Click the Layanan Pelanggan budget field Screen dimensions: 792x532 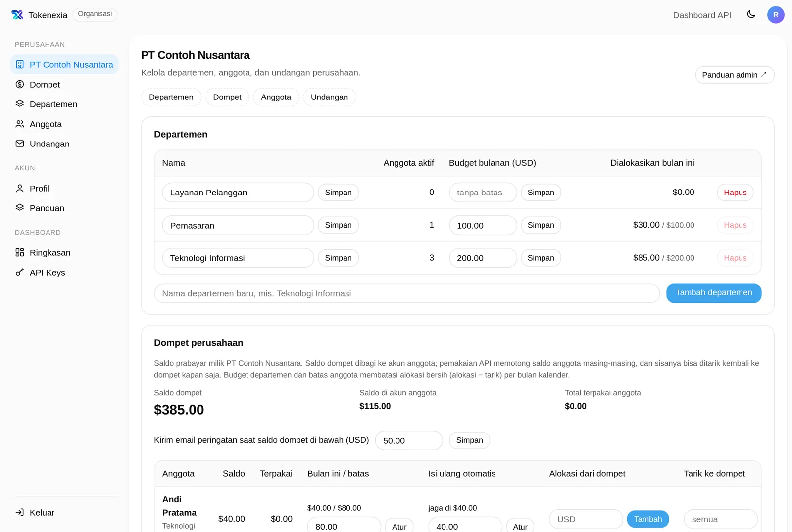point(483,193)
